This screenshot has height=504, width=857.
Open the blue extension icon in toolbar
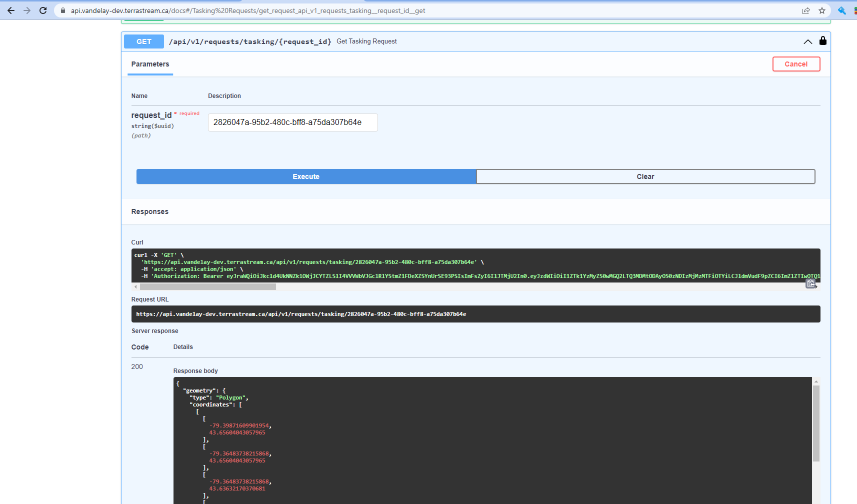pos(842,10)
